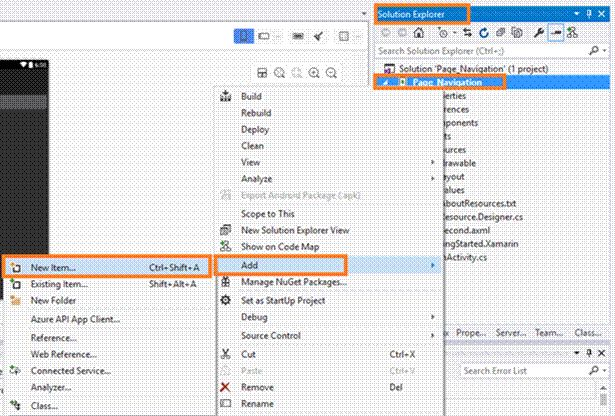Choose Remove from the context menu

330,387
